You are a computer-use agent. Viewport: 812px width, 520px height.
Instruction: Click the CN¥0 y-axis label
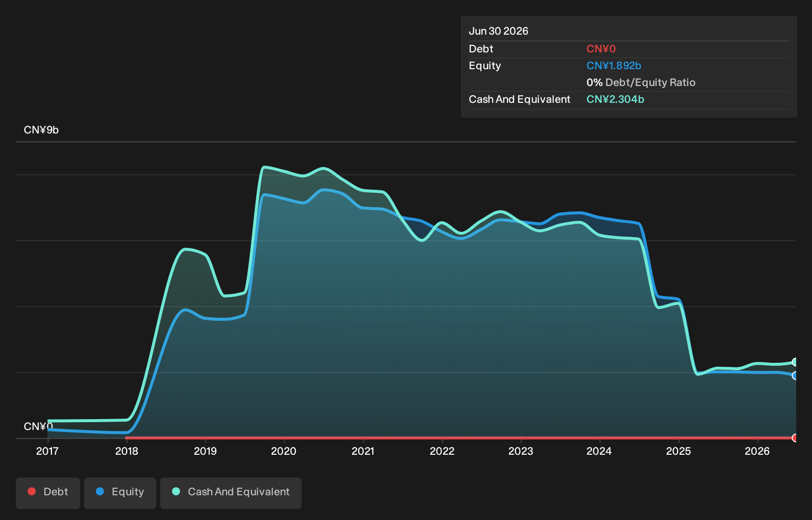[x=39, y=427]
